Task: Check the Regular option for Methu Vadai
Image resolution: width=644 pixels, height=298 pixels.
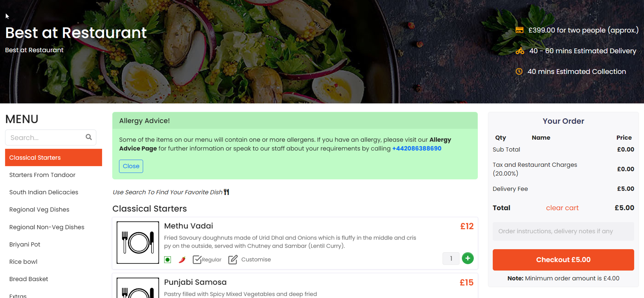Action: tap(197, 259)
